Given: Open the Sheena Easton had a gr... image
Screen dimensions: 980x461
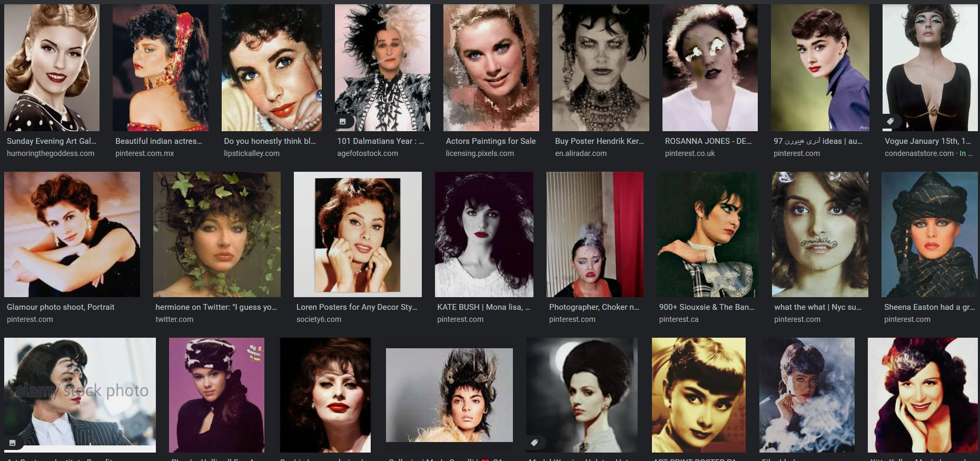Looking at the screenshot, I should tap(930, 234).
